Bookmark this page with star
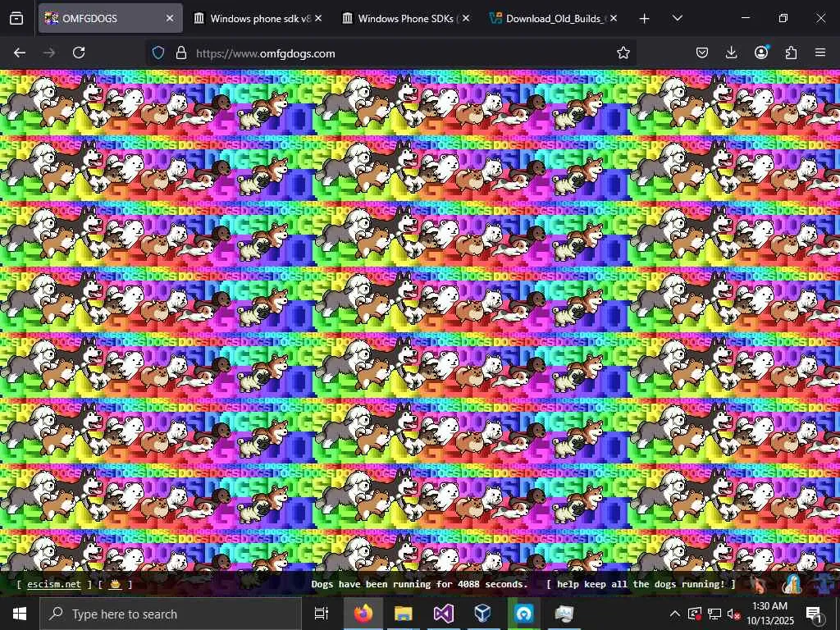840x630 pixels. pos(623,52)
